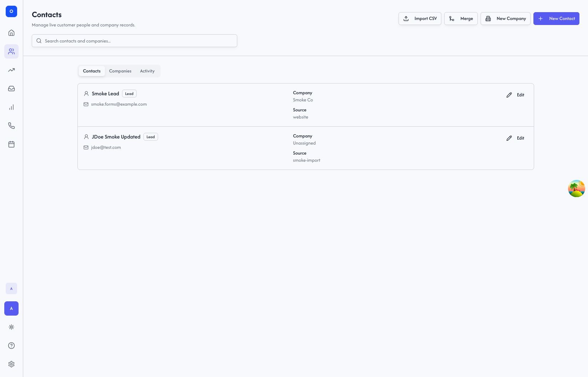This screenshot has height=377, width=588.
Task: Open the calendar icon in sidebar
Action: (11, 144)
